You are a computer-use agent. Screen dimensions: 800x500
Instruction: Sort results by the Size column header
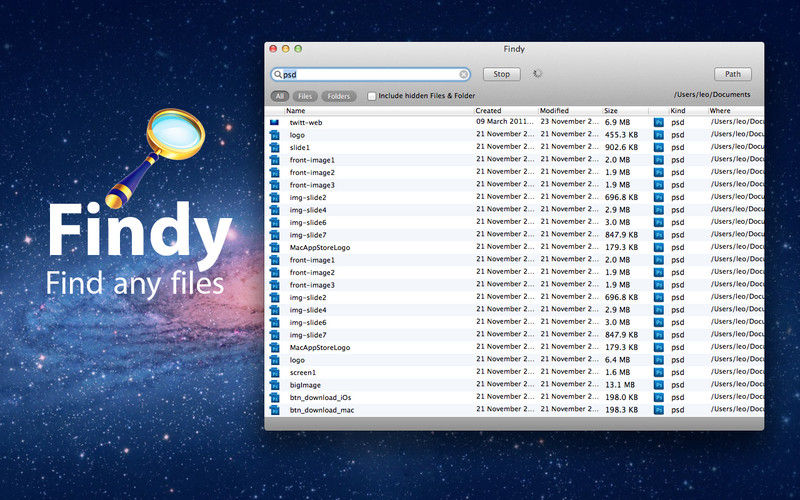[x=626, y=111]
